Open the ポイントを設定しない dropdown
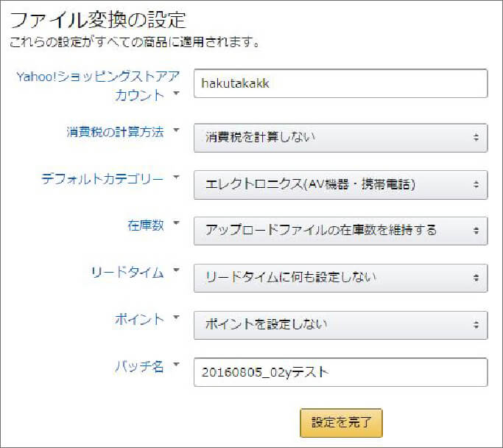 (x=340, y=323)
